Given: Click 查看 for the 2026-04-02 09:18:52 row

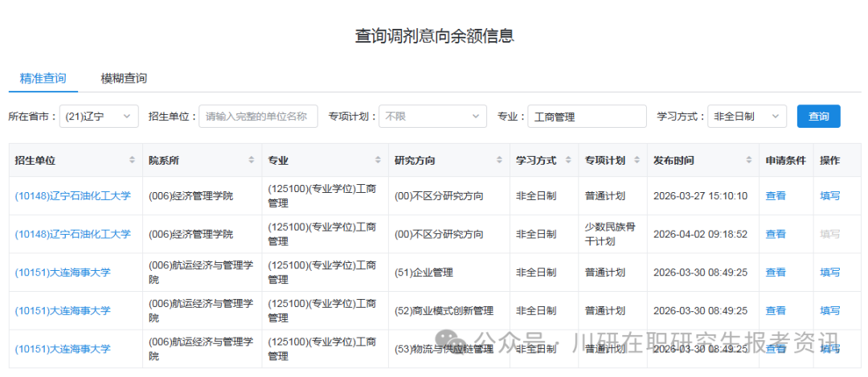Looking at the screenshot, I should pos(776,234).
